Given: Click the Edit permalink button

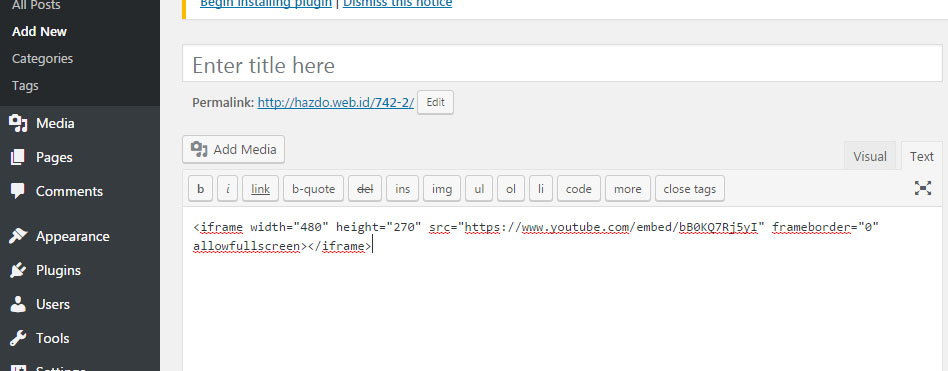Looking at the screenshot, I should (435, 102).
